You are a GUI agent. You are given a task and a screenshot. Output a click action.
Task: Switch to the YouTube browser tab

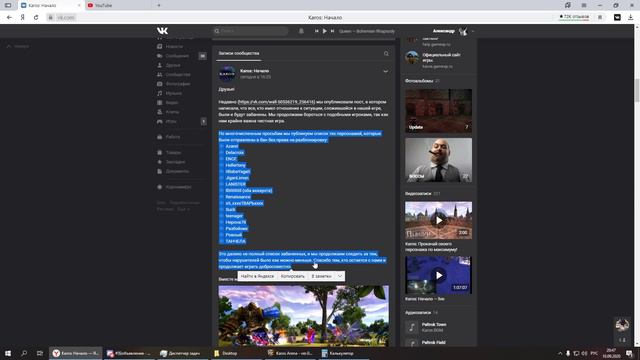point(117,5)
